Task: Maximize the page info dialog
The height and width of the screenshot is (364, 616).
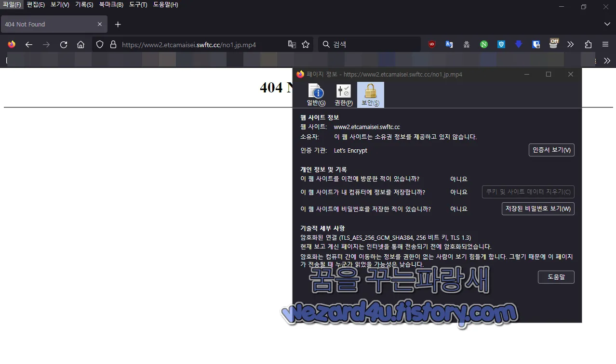Action: pyautogui.click(x=549, y=74)
